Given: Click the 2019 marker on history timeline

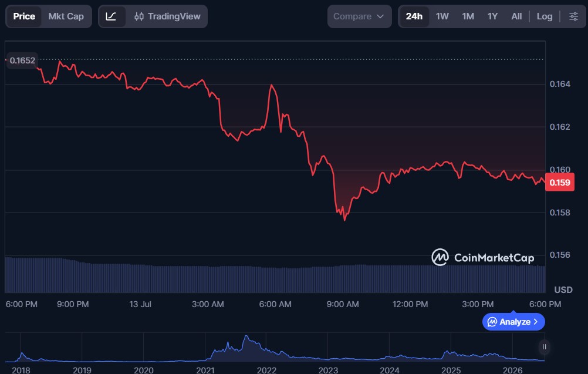Looking at the screenshot, I should 82,370.
